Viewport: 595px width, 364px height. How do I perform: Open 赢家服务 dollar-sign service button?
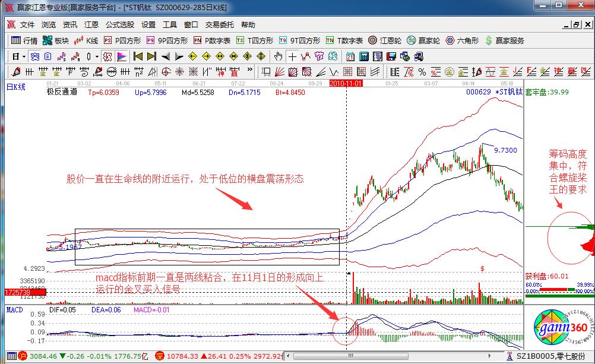click(x=505, y=41)
